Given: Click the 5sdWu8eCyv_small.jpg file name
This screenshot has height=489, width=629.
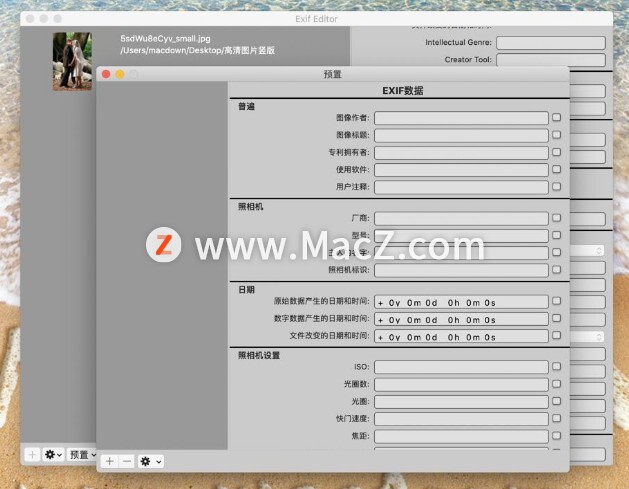Looking at the screenshot, I should tap(165, 39).
